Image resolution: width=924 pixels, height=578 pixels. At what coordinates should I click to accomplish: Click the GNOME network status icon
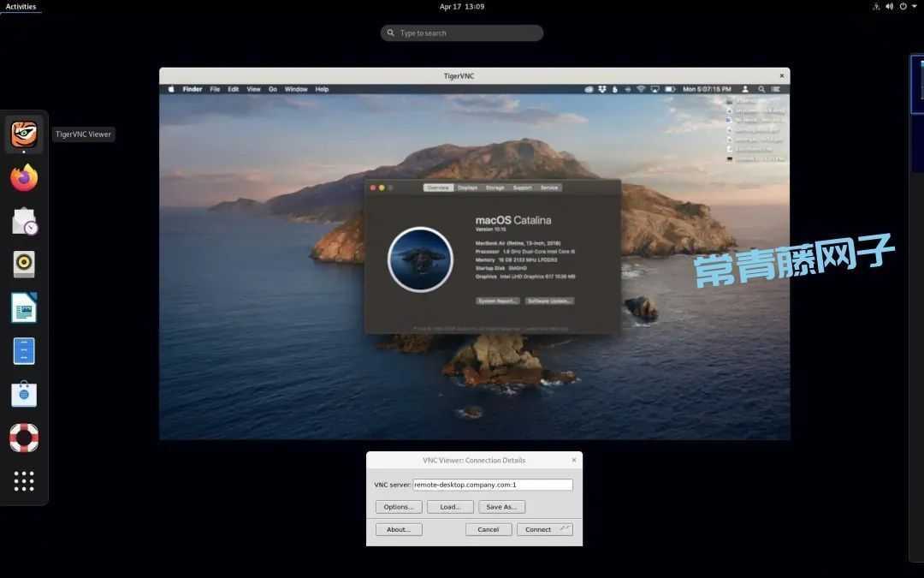click(876, 7)
